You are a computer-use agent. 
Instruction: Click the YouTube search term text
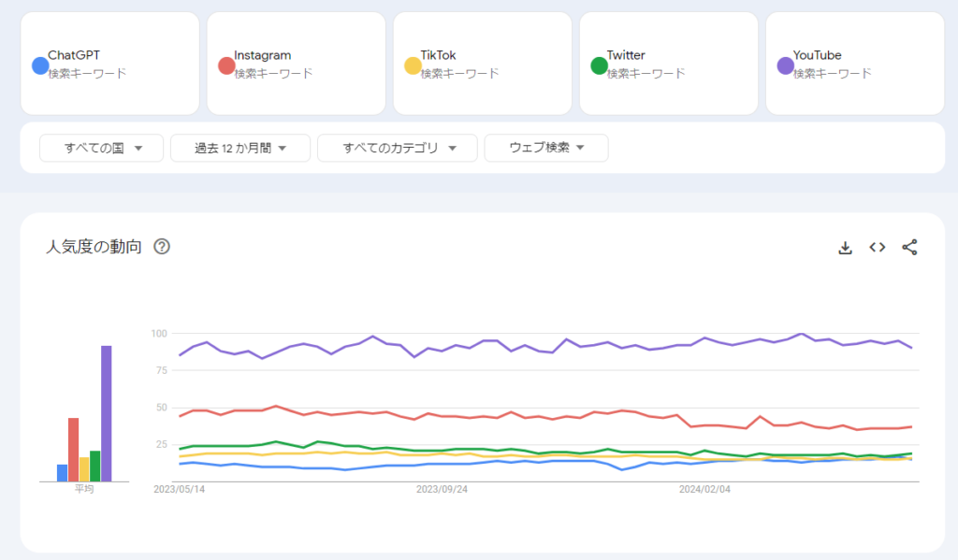pyautogui.click(x=815, y=55)
